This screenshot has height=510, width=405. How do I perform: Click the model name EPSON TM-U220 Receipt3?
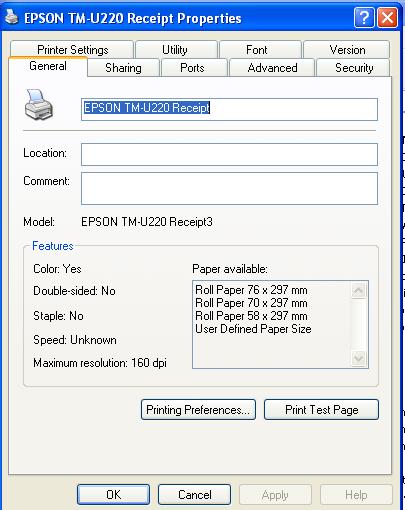pyautogui.click(x=147, y=222)
